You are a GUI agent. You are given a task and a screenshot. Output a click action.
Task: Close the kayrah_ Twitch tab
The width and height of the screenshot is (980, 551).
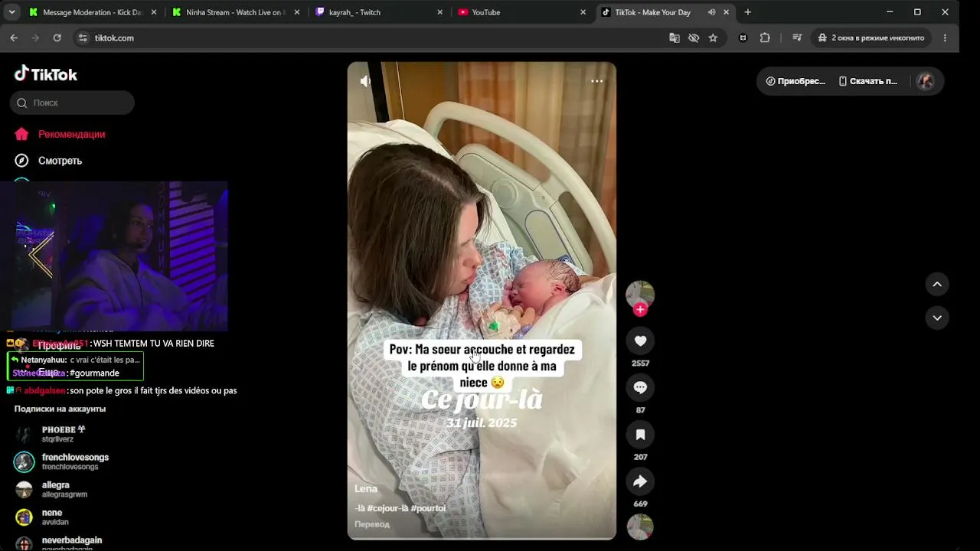coord(439,12)
